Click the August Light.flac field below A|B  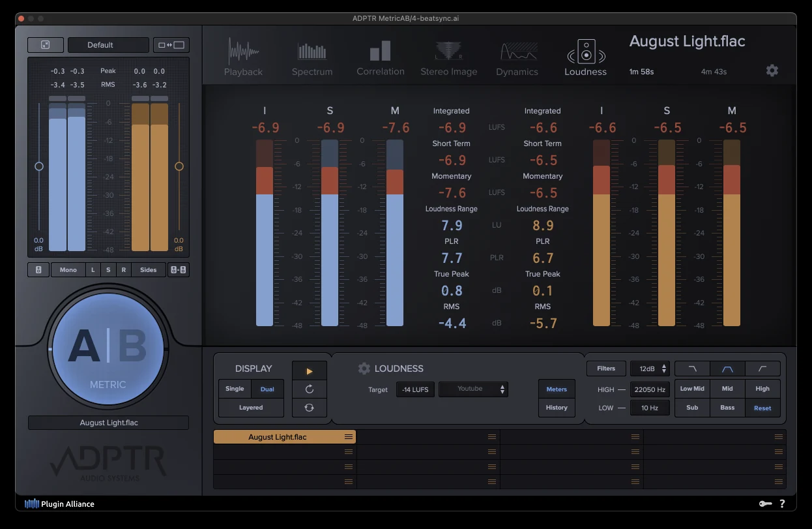(x=108, y=423)
